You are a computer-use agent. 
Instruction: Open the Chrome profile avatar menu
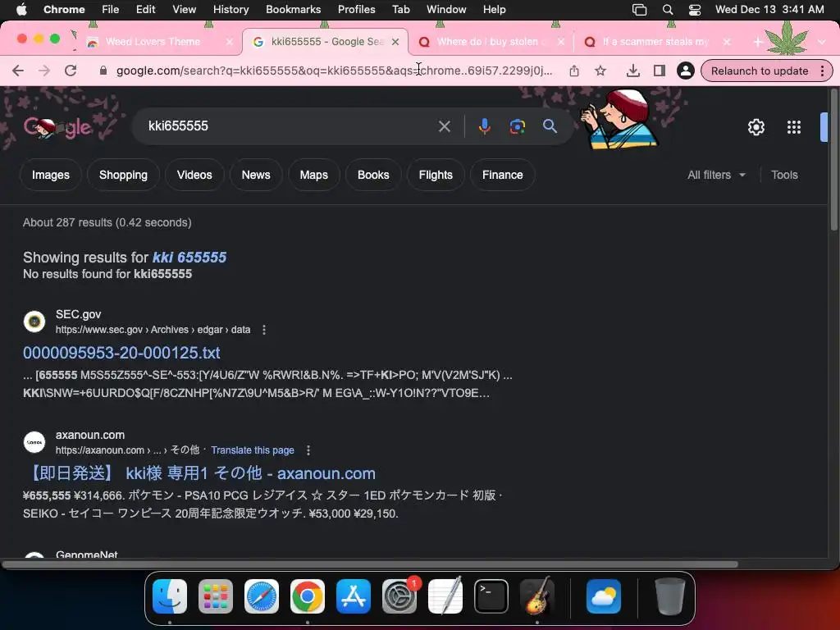pos(685,71)
